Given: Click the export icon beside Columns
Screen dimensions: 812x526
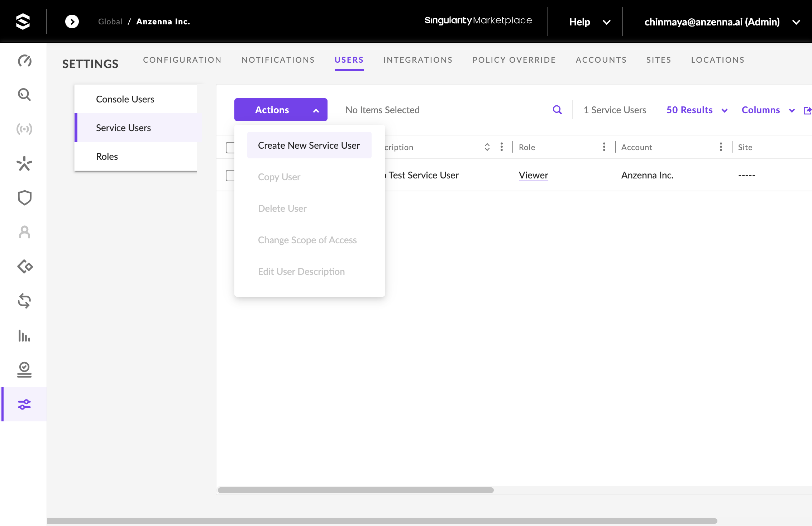Looking at the screenshot, I should (x=807, y=110).
